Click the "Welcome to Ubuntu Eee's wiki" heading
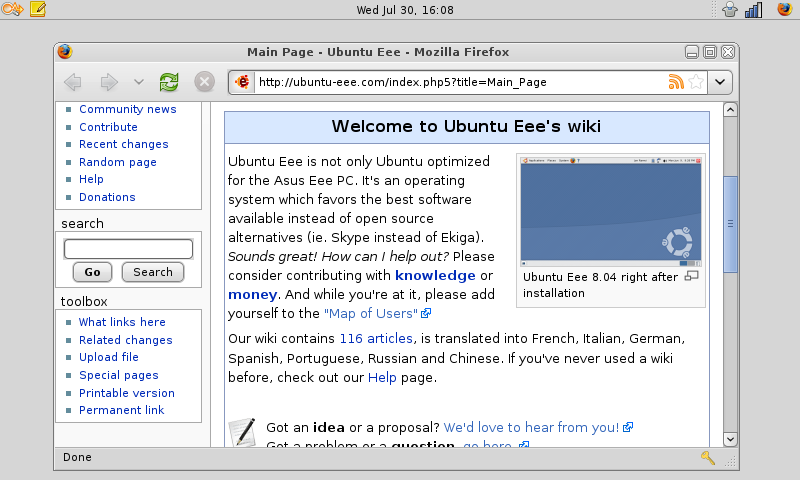Screen dimensions: 800x480 (x=466, y=127)
